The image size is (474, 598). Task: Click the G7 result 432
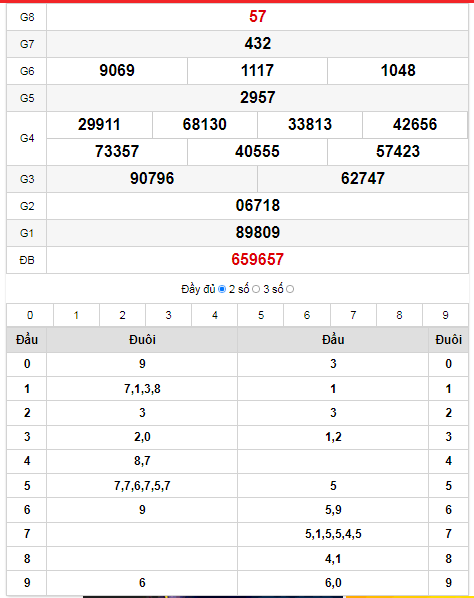257,43
